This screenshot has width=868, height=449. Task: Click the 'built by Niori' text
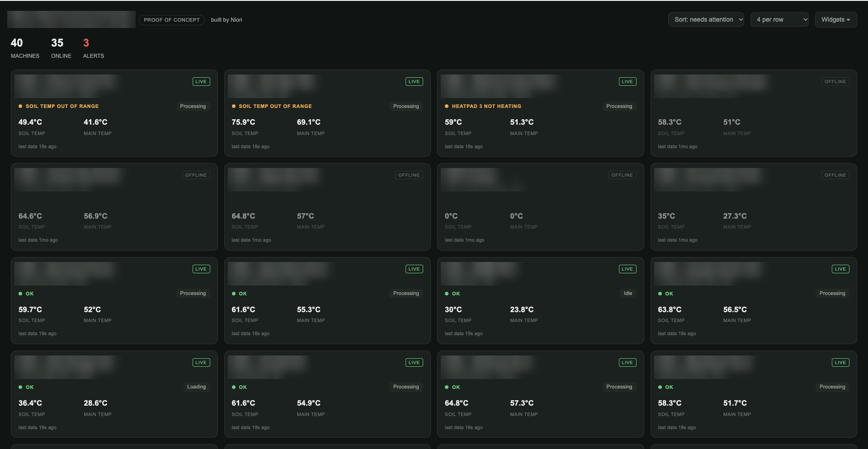pyautogui.click(x=226, y=20)
